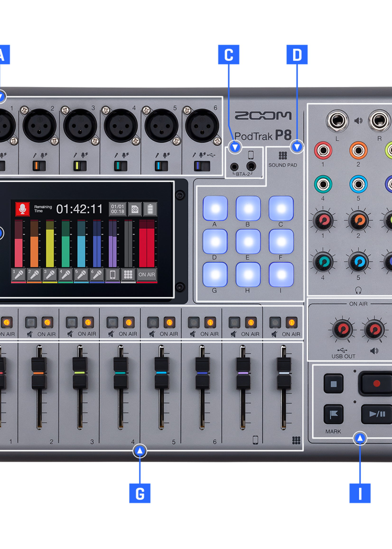The width and height of the screenshot is (392, 549).
Task: Select the speaker output level knob in ON AIR section
Action: tap(374, 329)
